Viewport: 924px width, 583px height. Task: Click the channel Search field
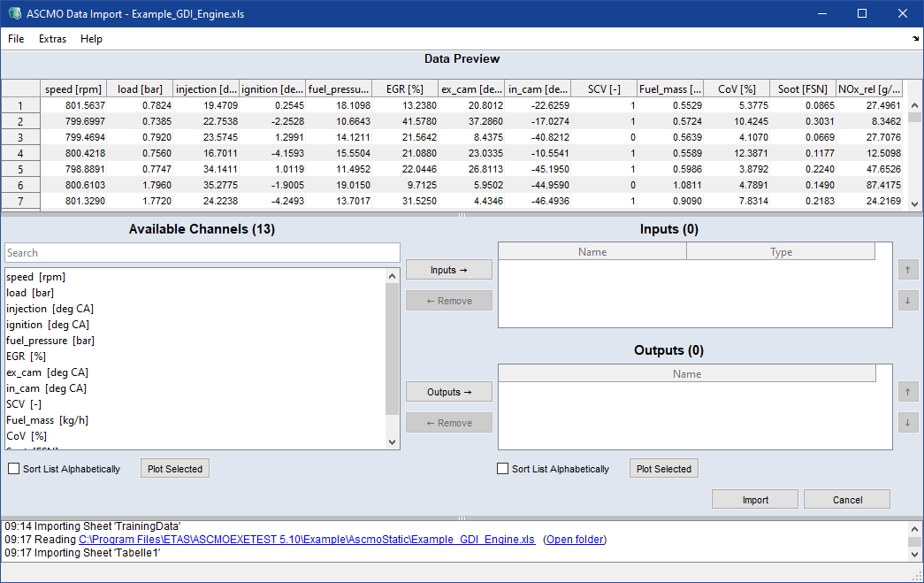pyautogui.click(x=202, y=253)
